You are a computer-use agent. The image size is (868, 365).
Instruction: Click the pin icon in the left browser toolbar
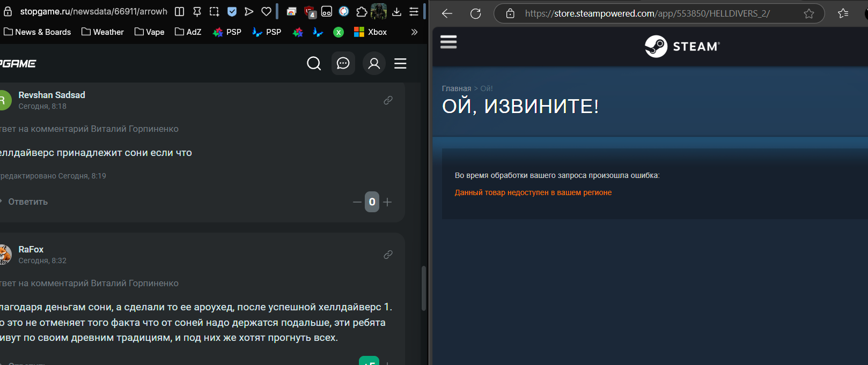[x=197, y=11]
